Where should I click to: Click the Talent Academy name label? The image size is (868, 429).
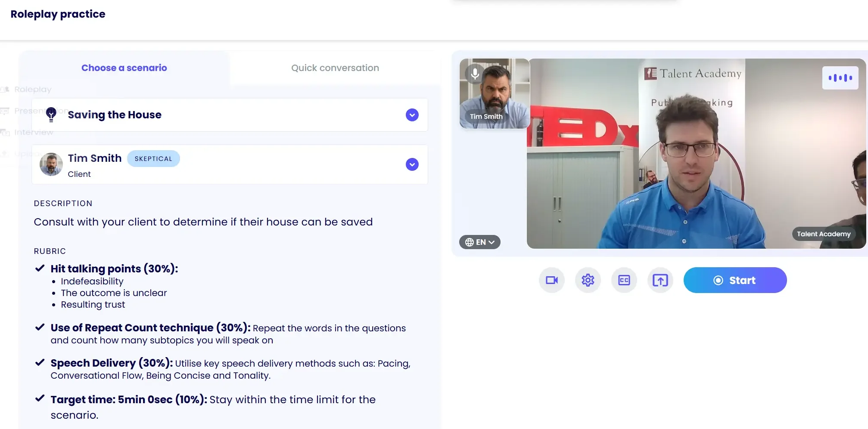[824, 234]
